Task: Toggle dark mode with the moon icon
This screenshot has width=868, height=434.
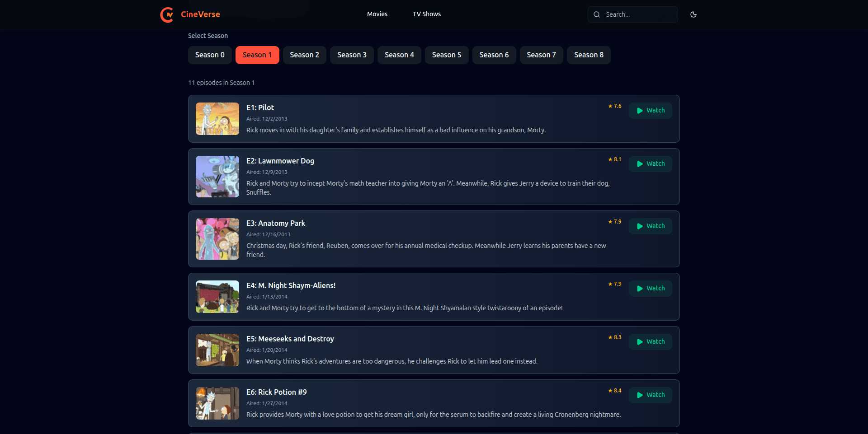Action: (693, 14)
